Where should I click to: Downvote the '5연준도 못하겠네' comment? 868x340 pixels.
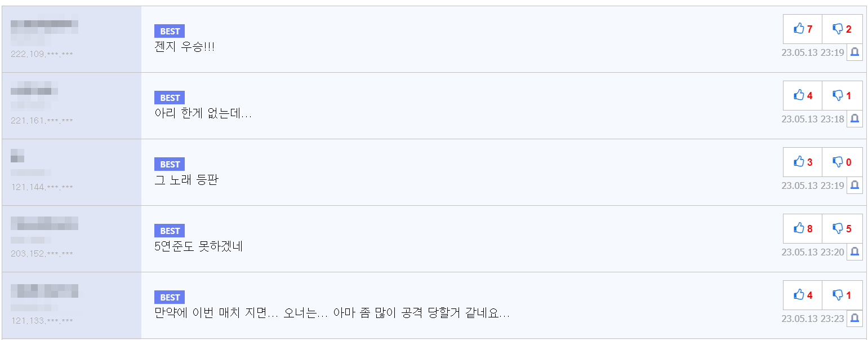coord(842,229)
